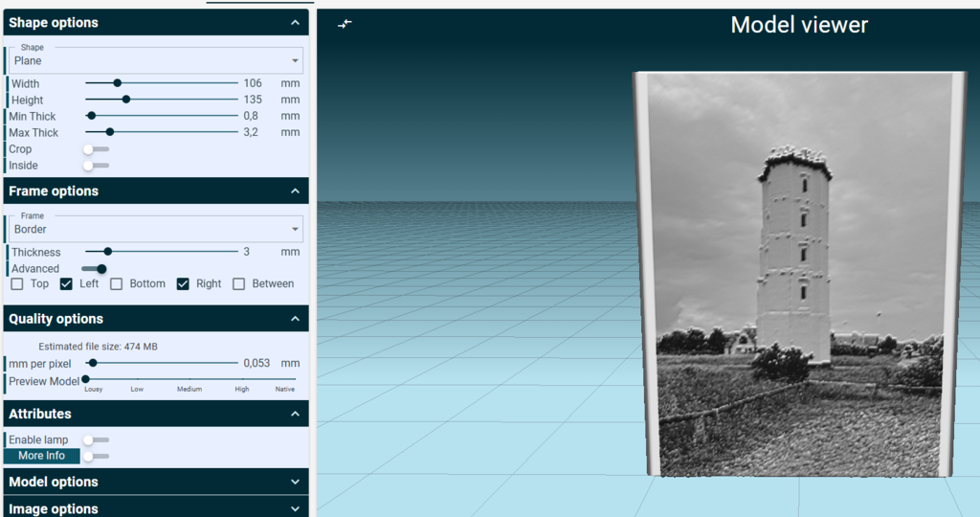Open the Frame dropdown showing Border
The image size is (980, 517).
tap(156, 230)
